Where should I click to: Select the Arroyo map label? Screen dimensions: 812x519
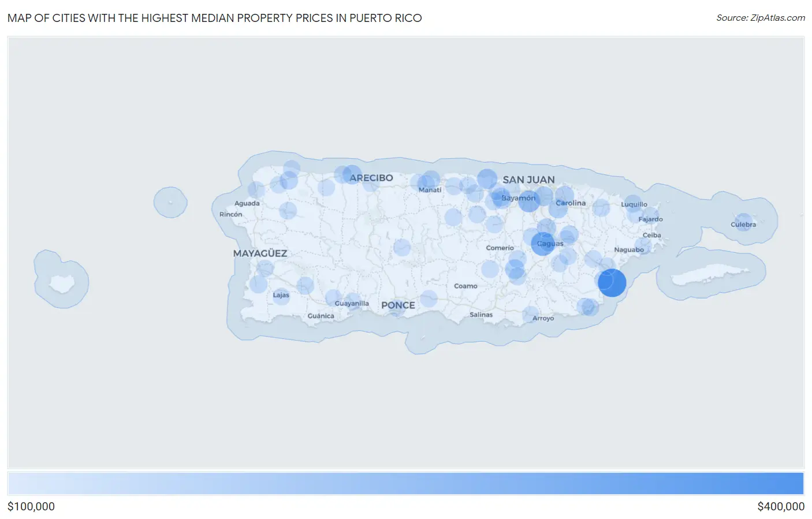pyautogui.click(x=543, y=319)
